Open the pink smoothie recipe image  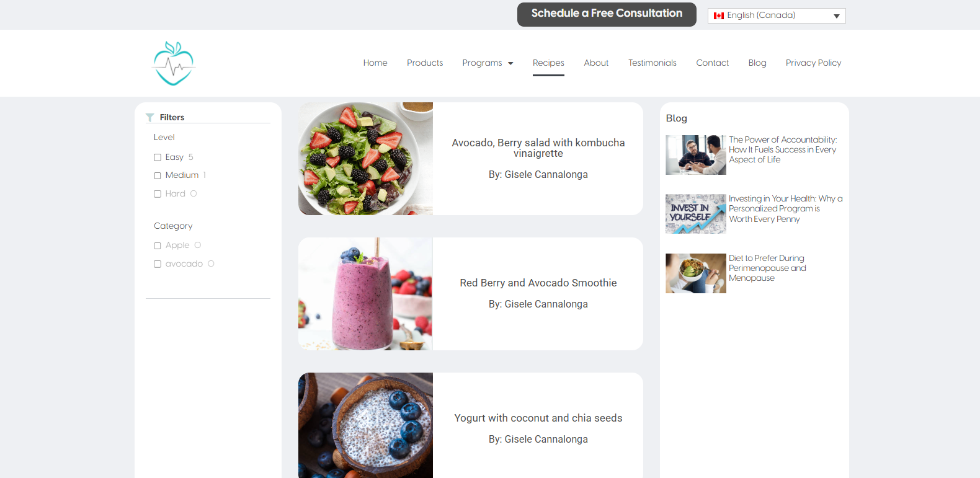pyautogui.click(x=365, y=294)
